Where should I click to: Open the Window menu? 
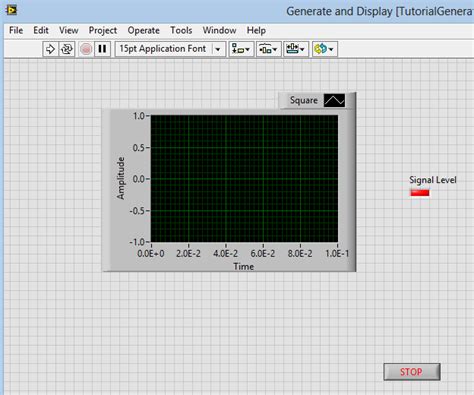coord(219,30)
